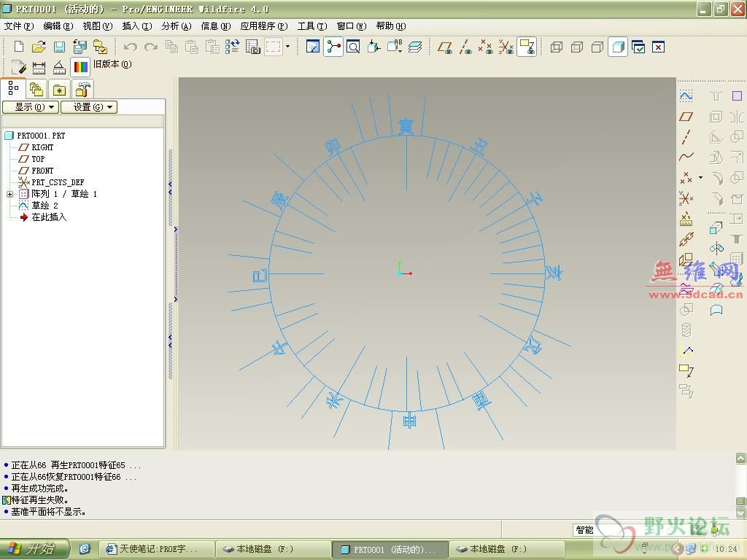Select the Sketch tool in right toolbar
The width and height of the screenshot is (747, 560).
pos(686,96)
